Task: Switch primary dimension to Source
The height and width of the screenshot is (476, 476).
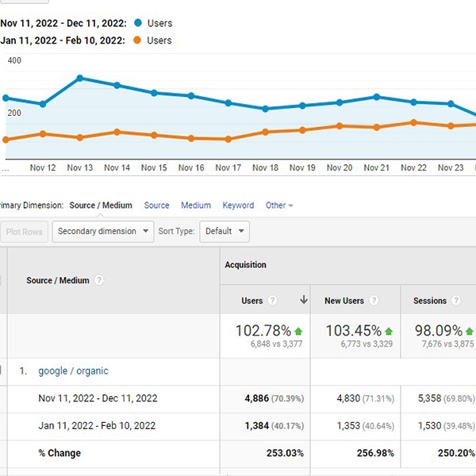Action: click(x=156, y=205)
